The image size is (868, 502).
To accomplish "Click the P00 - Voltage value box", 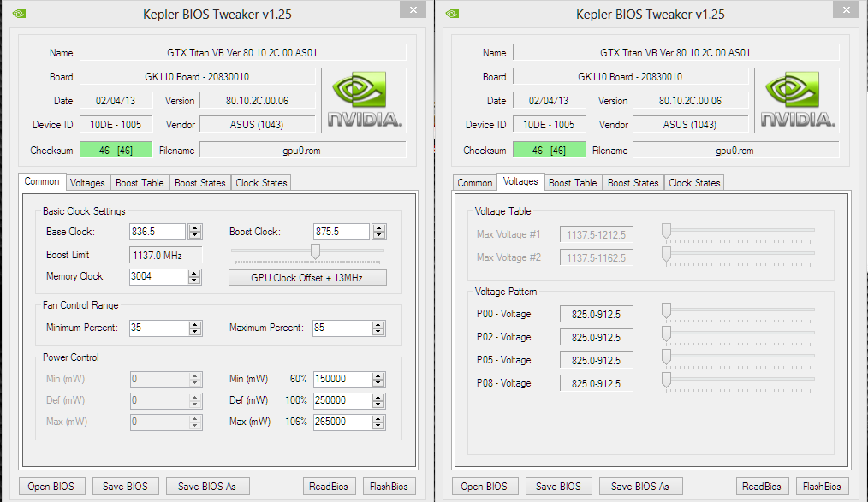I will coord(596,314).
